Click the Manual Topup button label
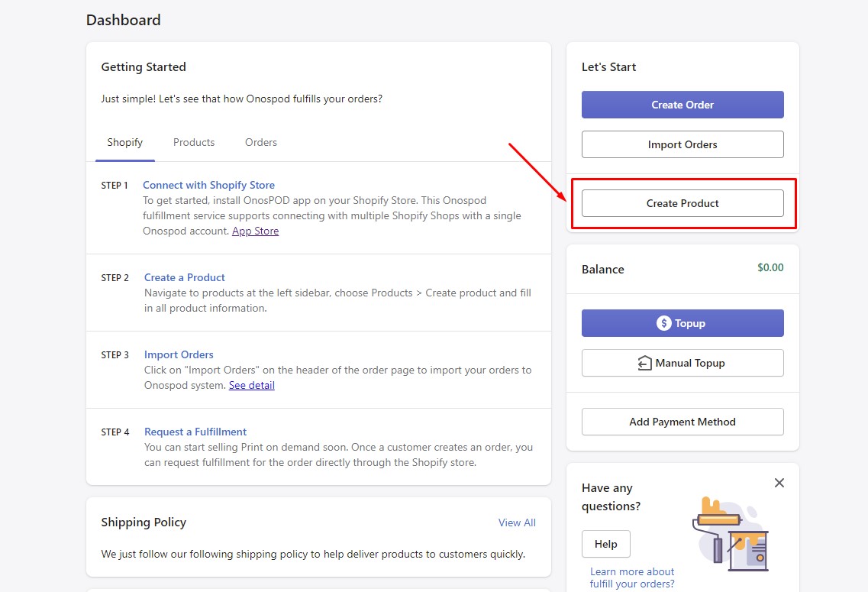The image size is (868, 592). (690, 364)
